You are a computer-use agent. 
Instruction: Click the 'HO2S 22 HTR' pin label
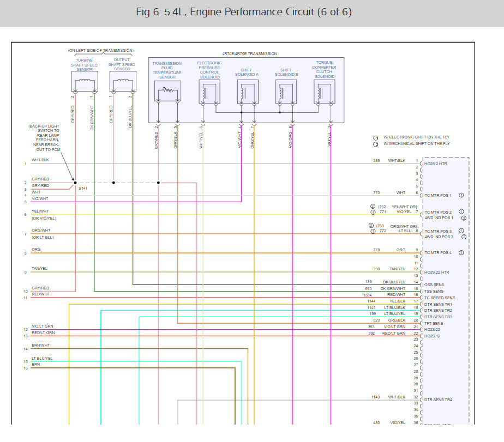coord(437,273)
